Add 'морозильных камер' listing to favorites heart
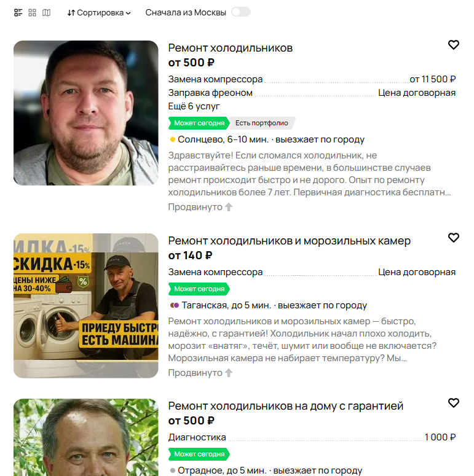Viewport: 474px width, 476px height. 453,238
